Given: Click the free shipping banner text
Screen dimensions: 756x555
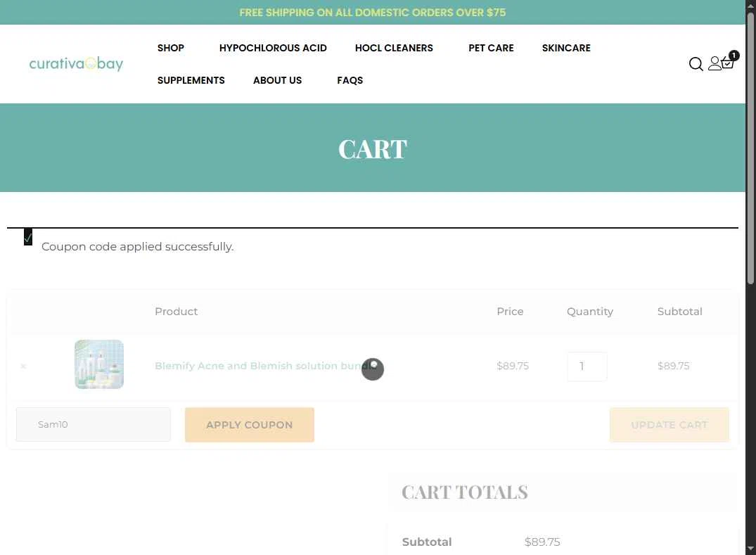Looking at the screenshot, I should click(373, 13).
